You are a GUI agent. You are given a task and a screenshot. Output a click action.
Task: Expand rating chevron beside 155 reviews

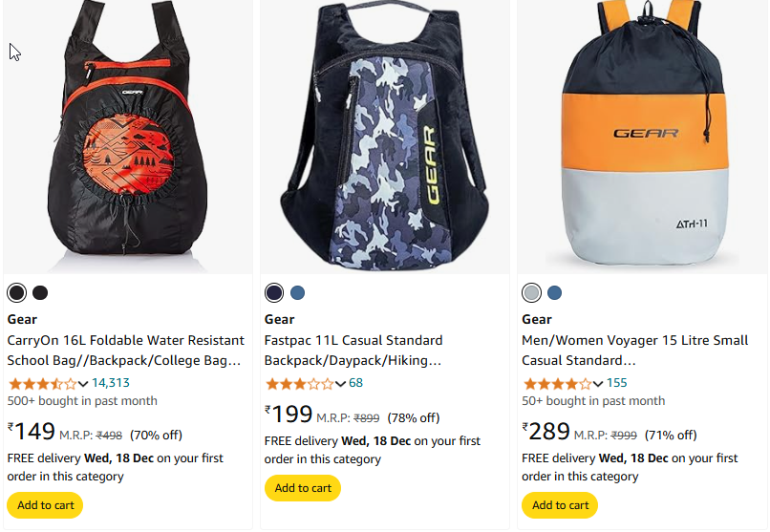598,384
